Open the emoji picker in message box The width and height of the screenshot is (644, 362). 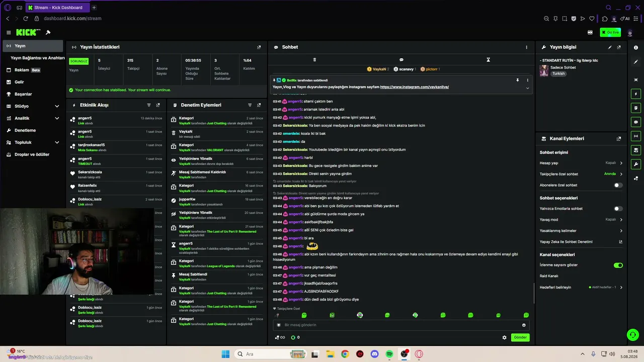tap(524, 325)
